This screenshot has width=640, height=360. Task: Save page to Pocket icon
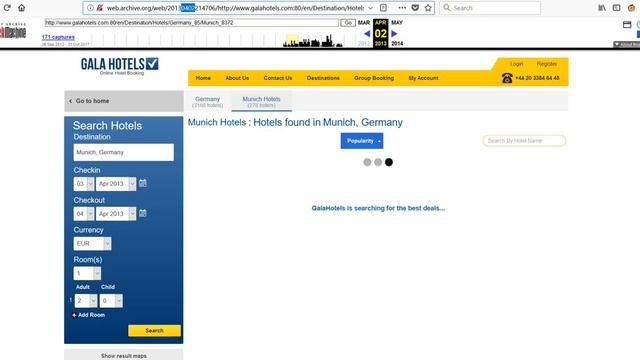[x=415, y=8]
